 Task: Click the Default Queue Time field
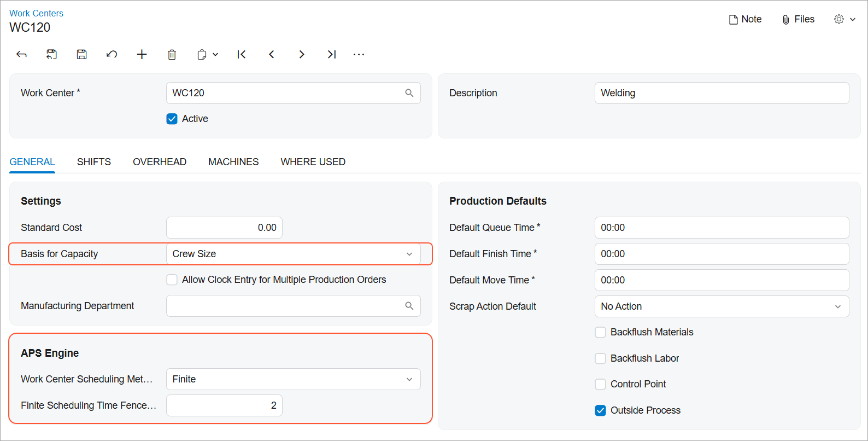[722, 228]
